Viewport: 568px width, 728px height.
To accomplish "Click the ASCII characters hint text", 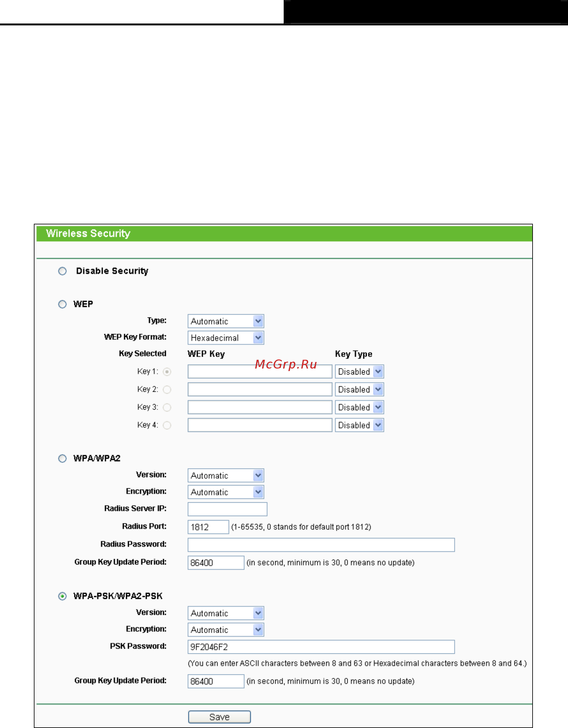I will pyautogui.click(x=357, y=663).
